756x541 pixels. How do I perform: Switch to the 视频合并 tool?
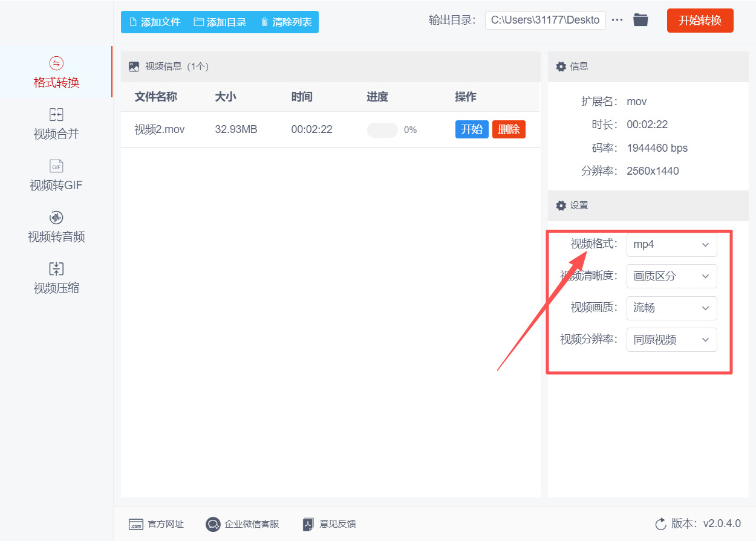tap(56, 125)
